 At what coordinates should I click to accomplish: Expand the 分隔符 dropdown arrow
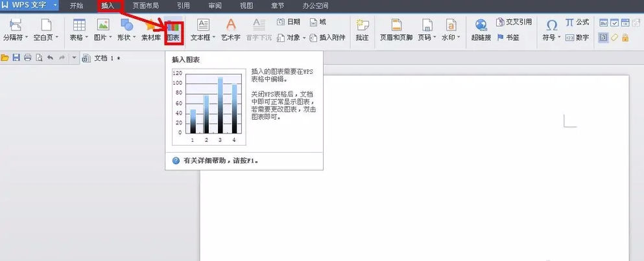27,38
